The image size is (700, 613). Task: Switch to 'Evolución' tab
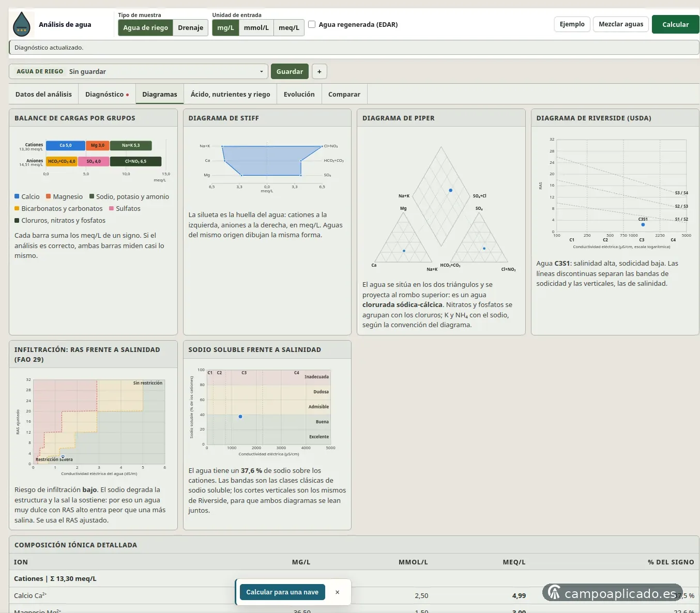coord(299,94)
